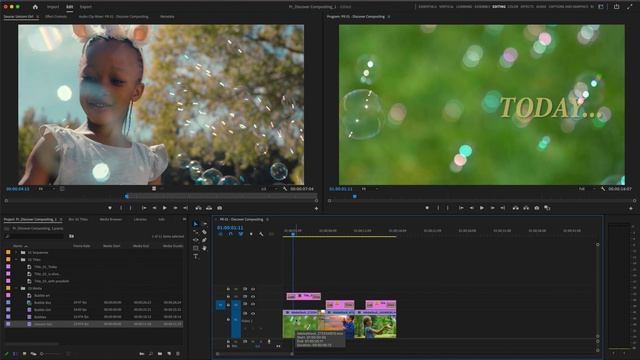Select the Ripple Edit tool
The width and height of the screenshot is (640, 360).
coord(196,232)
